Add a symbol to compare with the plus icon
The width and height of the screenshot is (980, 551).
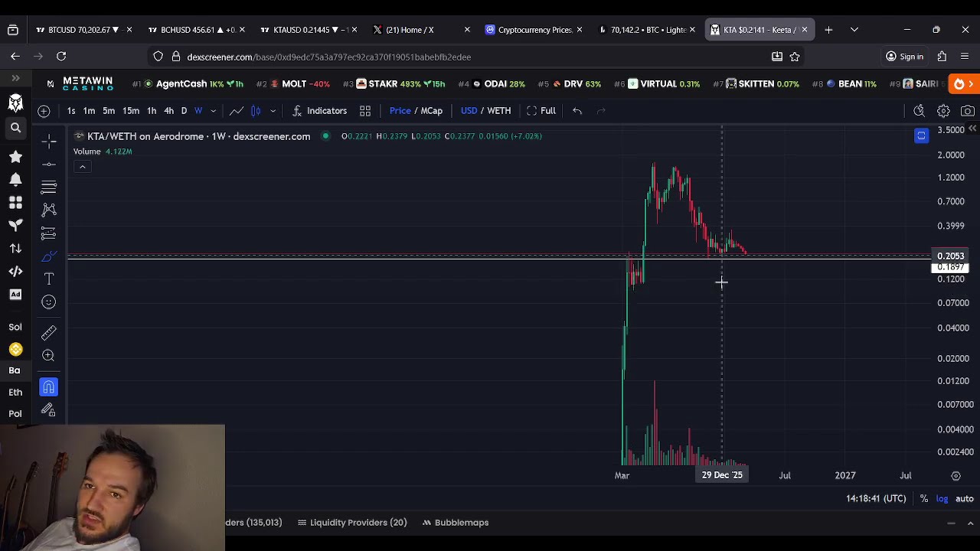(x=44, y=111)
